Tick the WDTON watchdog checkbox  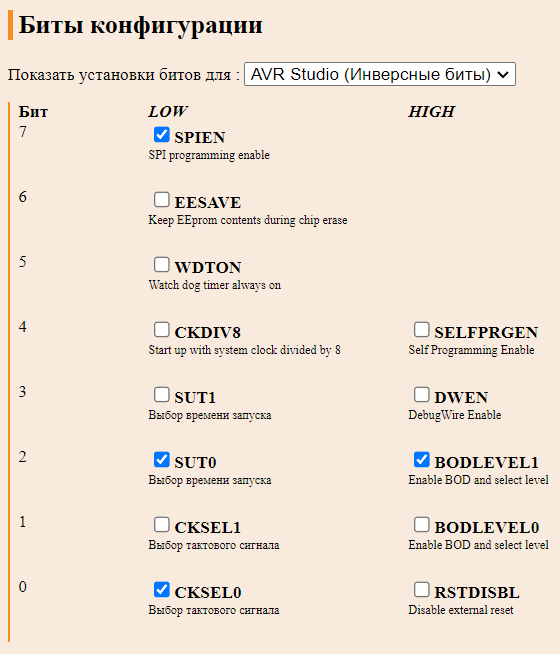pos(161,265)
